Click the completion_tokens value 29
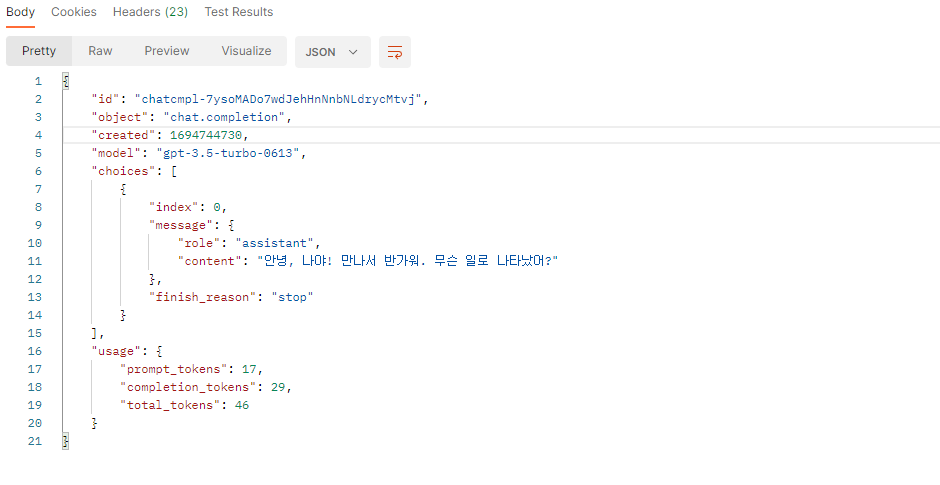The height and width of the screenshot is (485, 940). (278, 387)
